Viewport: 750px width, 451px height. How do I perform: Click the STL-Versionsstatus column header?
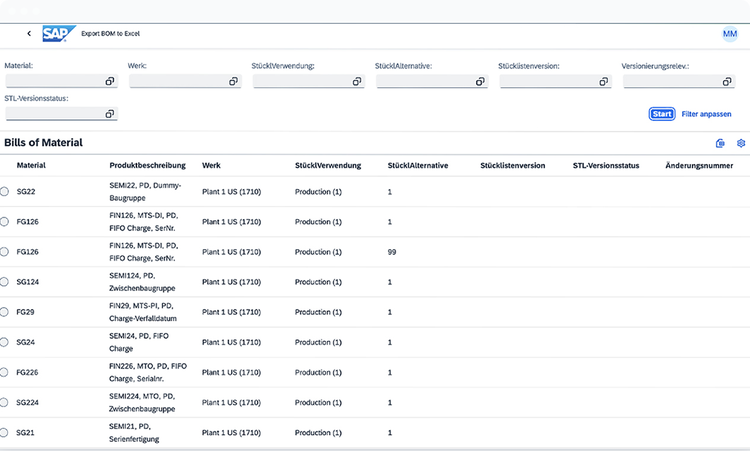[x=606, y=165]
